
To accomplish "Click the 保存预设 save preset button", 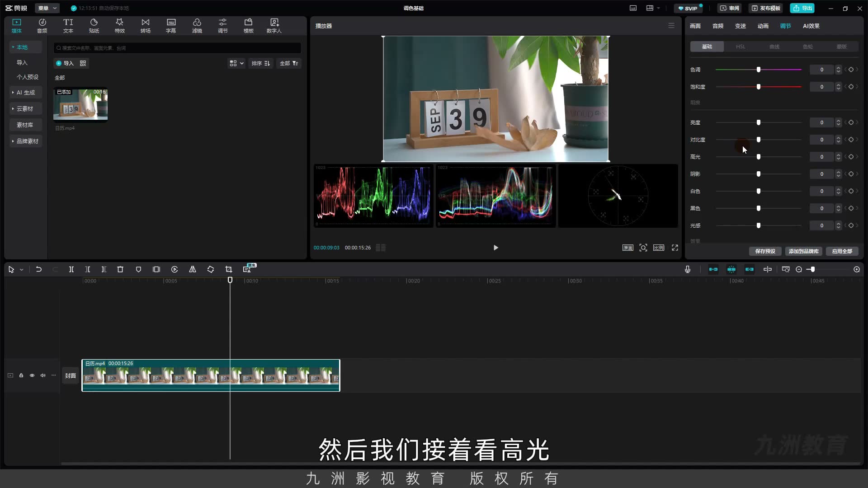I will pos(765,251).
